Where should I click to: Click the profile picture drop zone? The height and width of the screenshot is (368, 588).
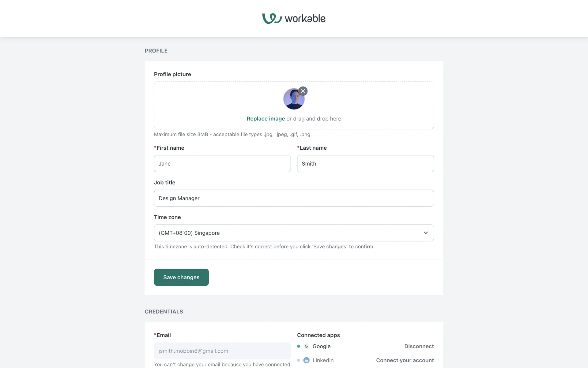367,104
